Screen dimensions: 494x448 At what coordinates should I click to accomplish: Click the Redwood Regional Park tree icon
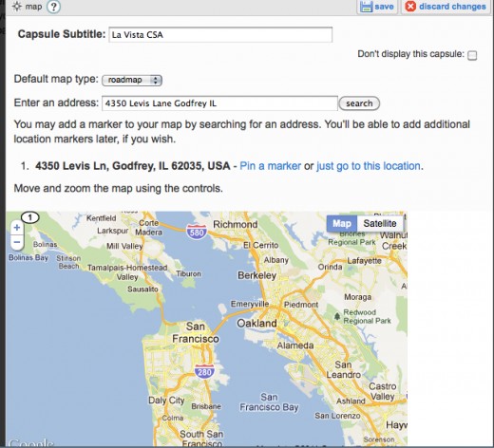[337, 316]
